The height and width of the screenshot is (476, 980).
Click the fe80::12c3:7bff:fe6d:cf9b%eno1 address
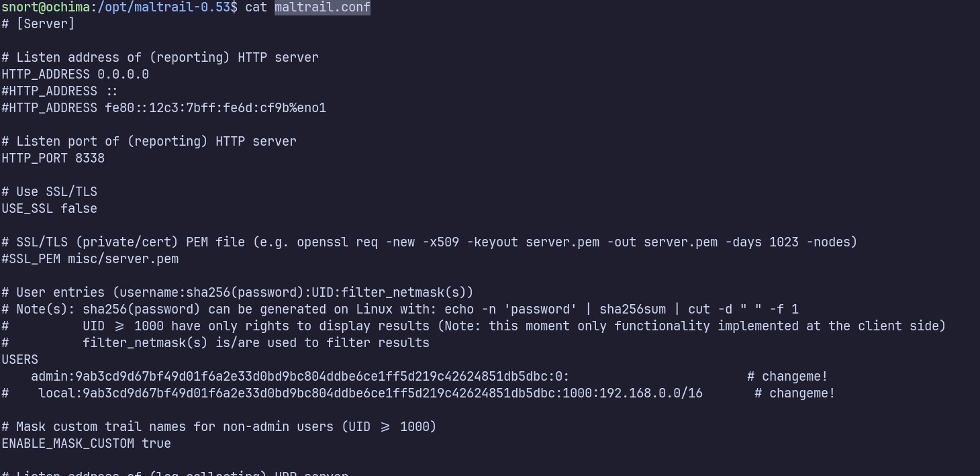pyautogui.click(x=215, y=108)
